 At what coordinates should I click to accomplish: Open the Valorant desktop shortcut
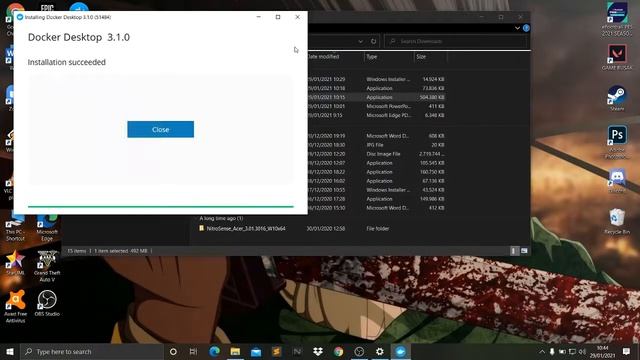[617, 57]
